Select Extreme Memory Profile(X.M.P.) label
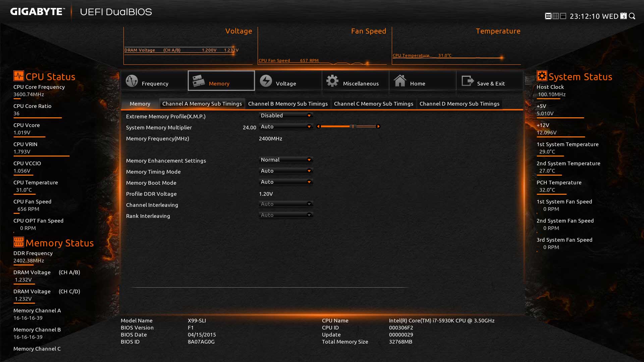Image resolution: width=644 pixels, height=362 pixels. tap(166, 116)
